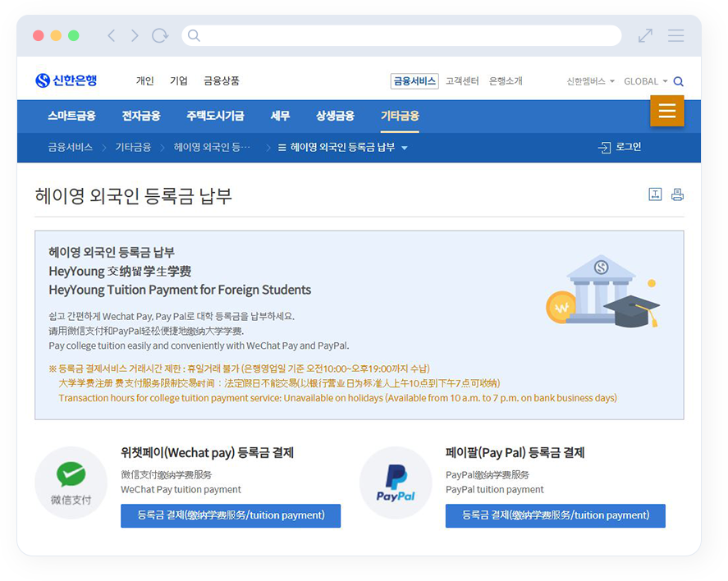
Task: Click the 로그인 login link
Action: [620, 147]
